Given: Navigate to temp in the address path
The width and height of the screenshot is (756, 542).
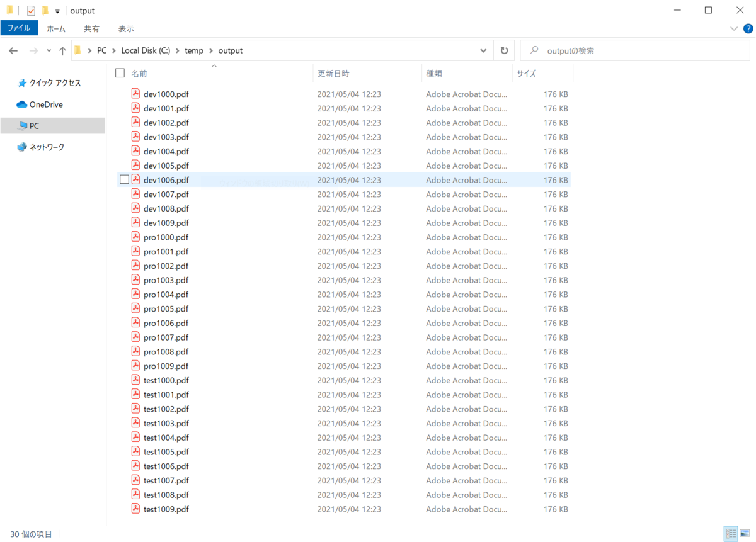Looking at the screenshot, I should 194,50.
